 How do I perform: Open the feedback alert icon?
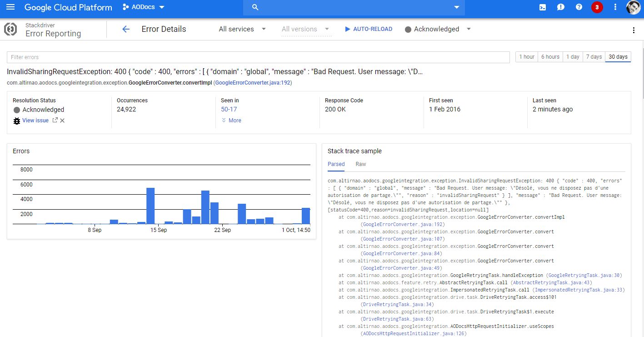pos(561,7)
